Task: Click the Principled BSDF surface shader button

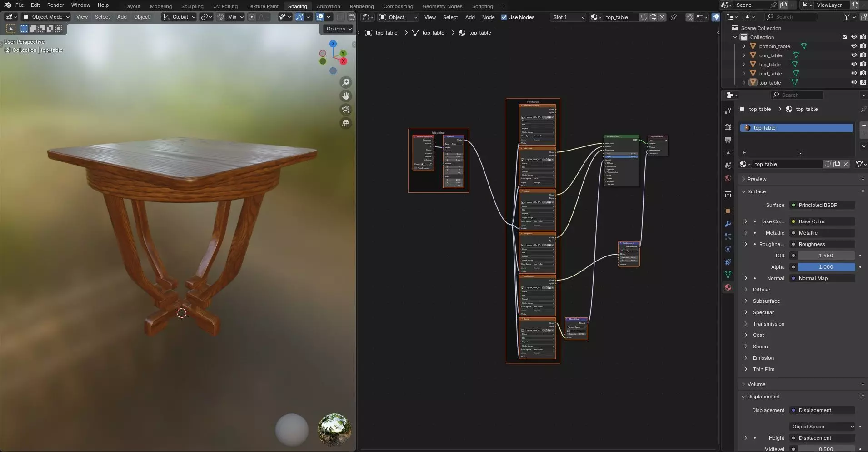Action: click(x=822, y=205)
